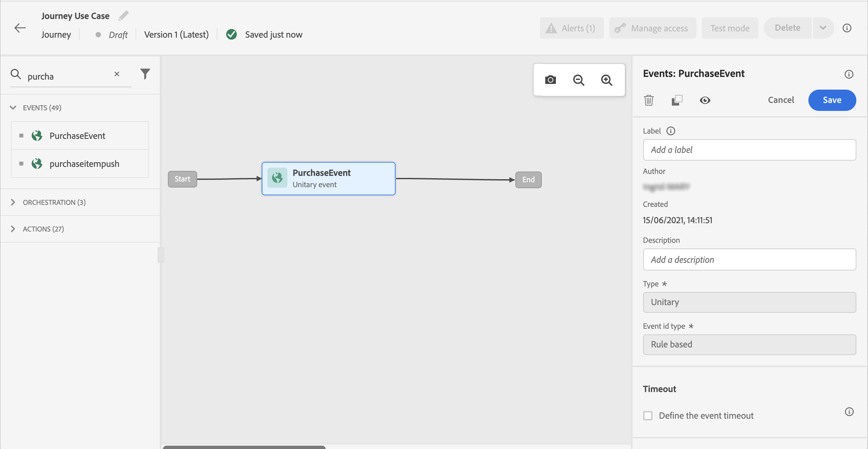
Task: Click the back arrow to leave journey
Action: pos(20,28)
